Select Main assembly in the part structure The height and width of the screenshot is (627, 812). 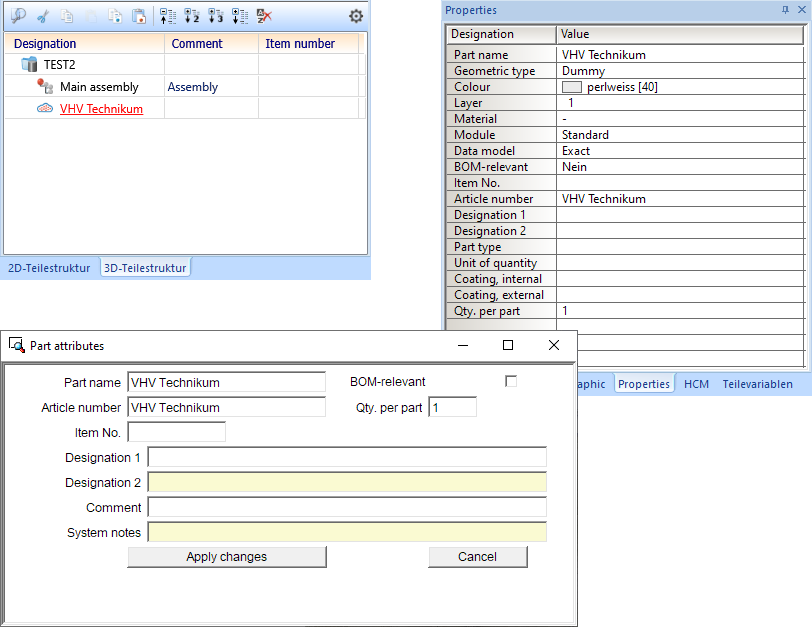tap(99, 87)
